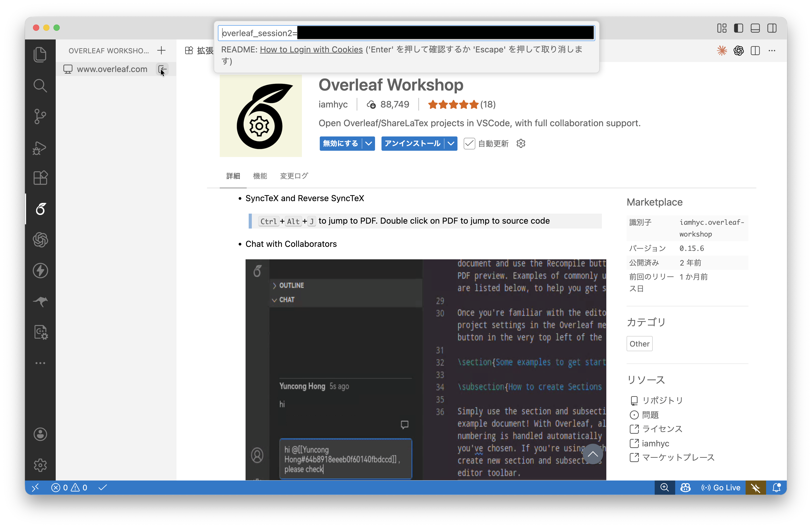Click the overleaf_session2 cookie input field
The height and width of the screenshot is (528, 812).
click(406, 33)
